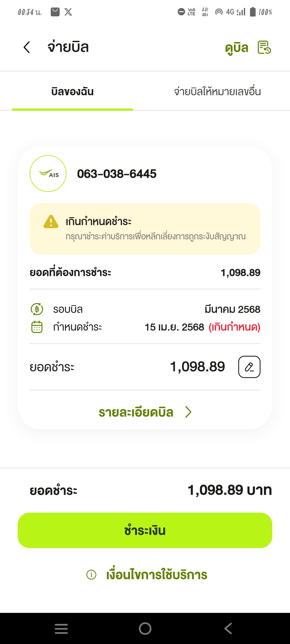This screenshot has width=290, height=644.
Task: Open the X notification in the status bar
Action: click(x=68, y=12)
